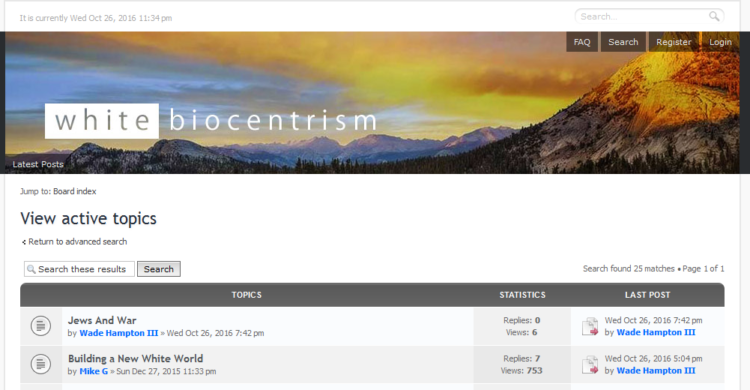Click topic icon beside Building a New White World
Image resolution: width=750 pixels, height=390 pixels.
41,364
